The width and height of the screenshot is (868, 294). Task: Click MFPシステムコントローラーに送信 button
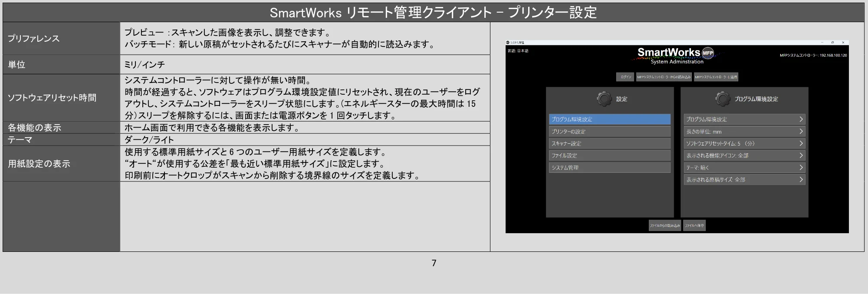click(x=716, y=77)
